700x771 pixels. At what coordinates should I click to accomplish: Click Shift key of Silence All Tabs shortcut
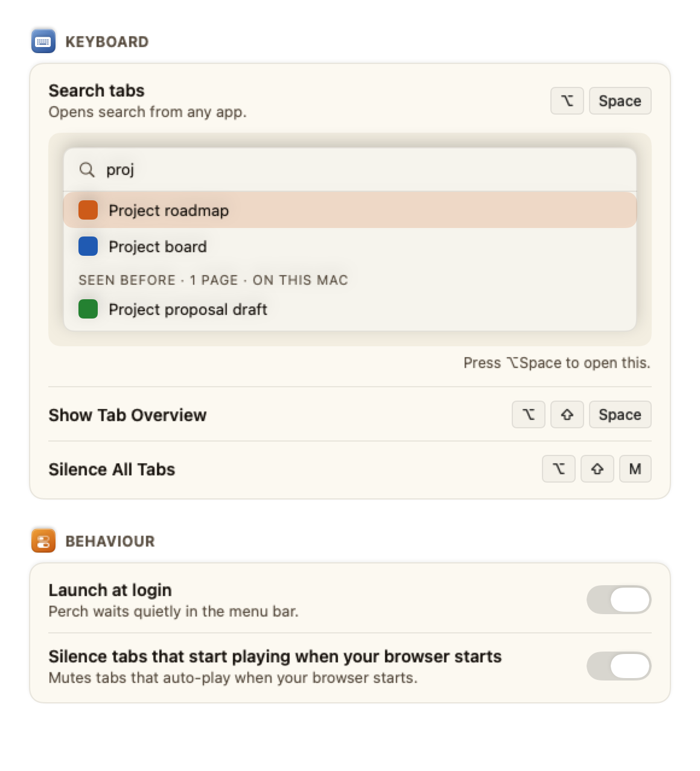[x=597, y=469]
